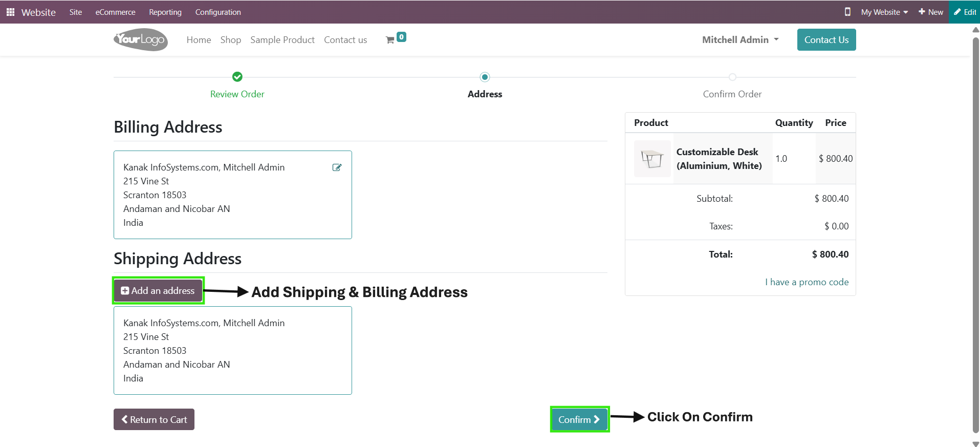Click the Edit page button
The image size is (980, 447).
[x=965, y=12]
